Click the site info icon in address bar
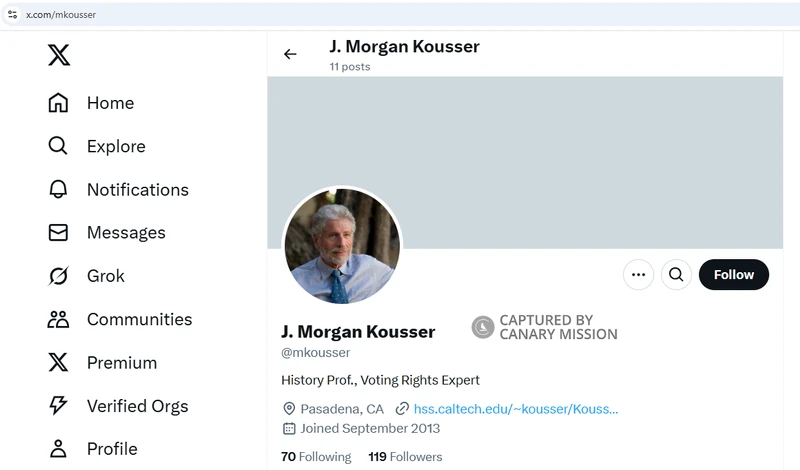 [13, 15]
